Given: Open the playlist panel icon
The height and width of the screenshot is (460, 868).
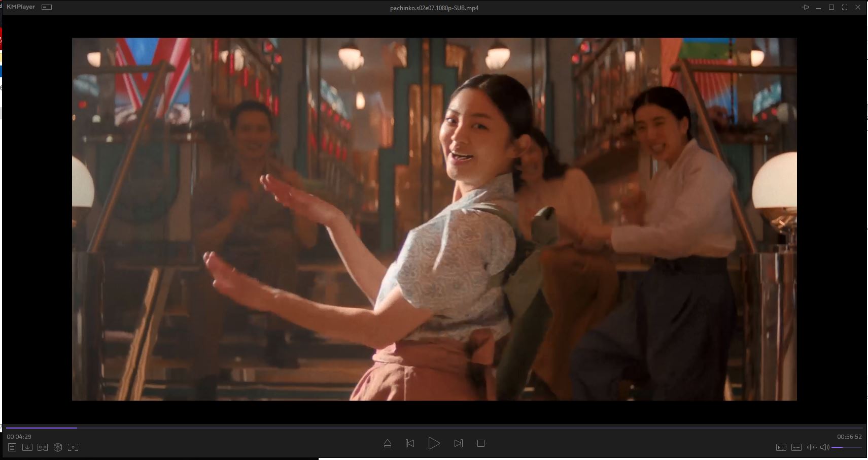Looking at the screenshot, I should pos(12,447).
